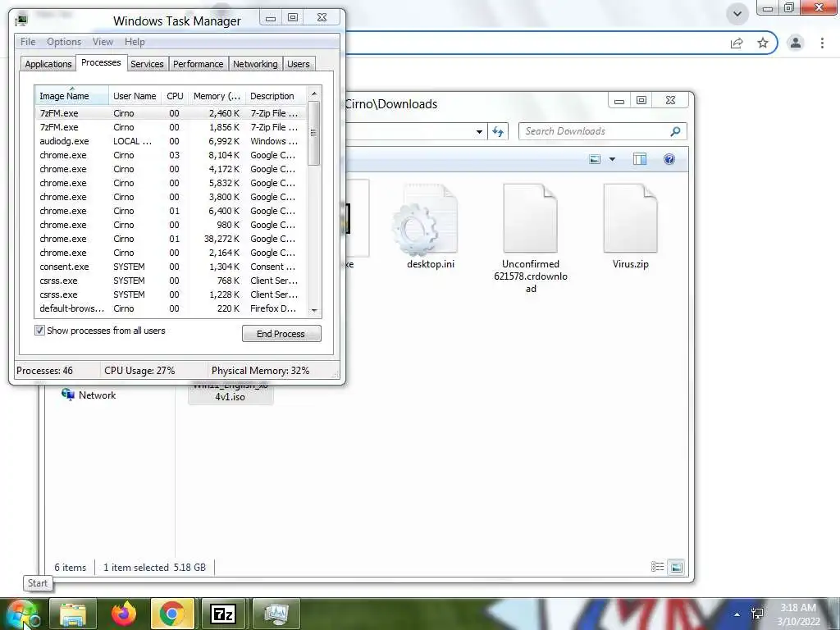This screenshot has width=840, height=630.
Task: Select the default-brows... process row
Action: (x=171, y=308)
